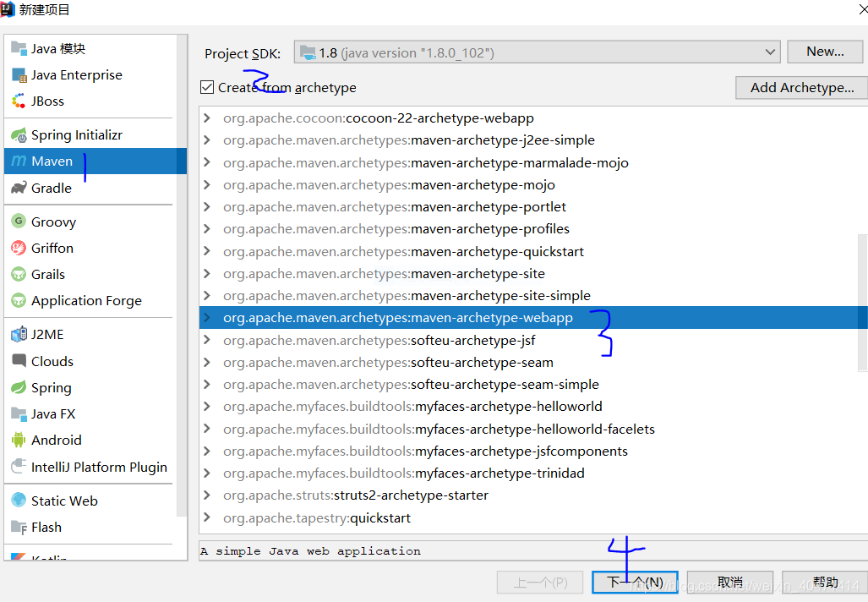Expand cocoon-22-archetype-webapp node

[x=207, y=118]
